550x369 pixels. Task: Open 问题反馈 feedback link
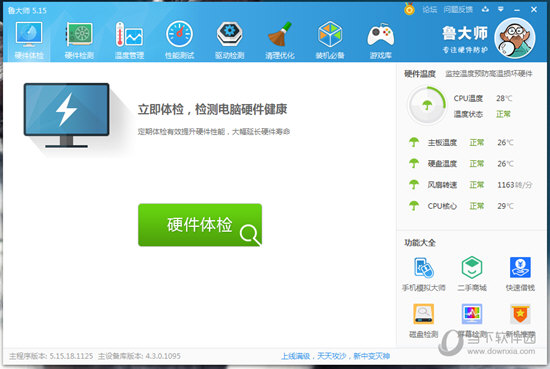tap(458, 9)
